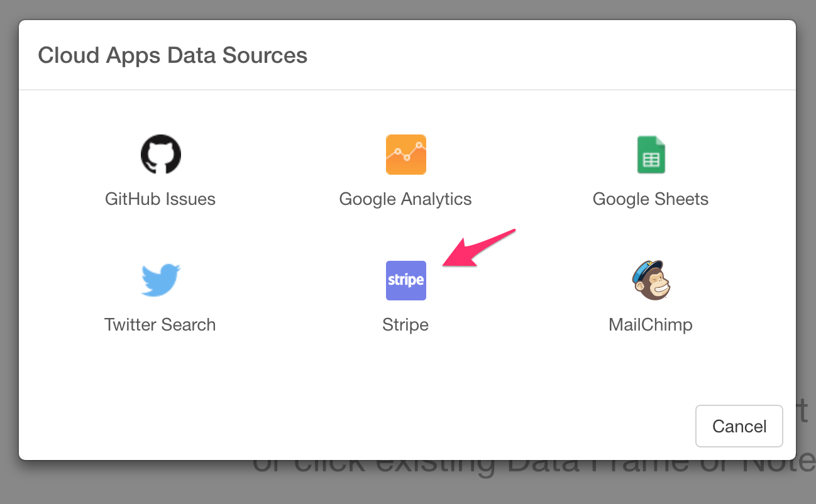Viewport: 816px width, 504px height.
Task: Click the purple Stripe logo icon
Action: [405, 280]
